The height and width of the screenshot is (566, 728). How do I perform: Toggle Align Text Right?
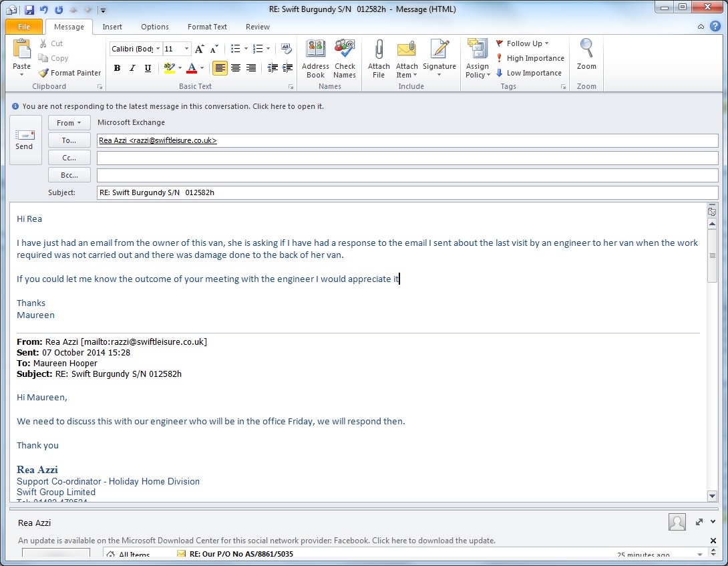point(251,68)
